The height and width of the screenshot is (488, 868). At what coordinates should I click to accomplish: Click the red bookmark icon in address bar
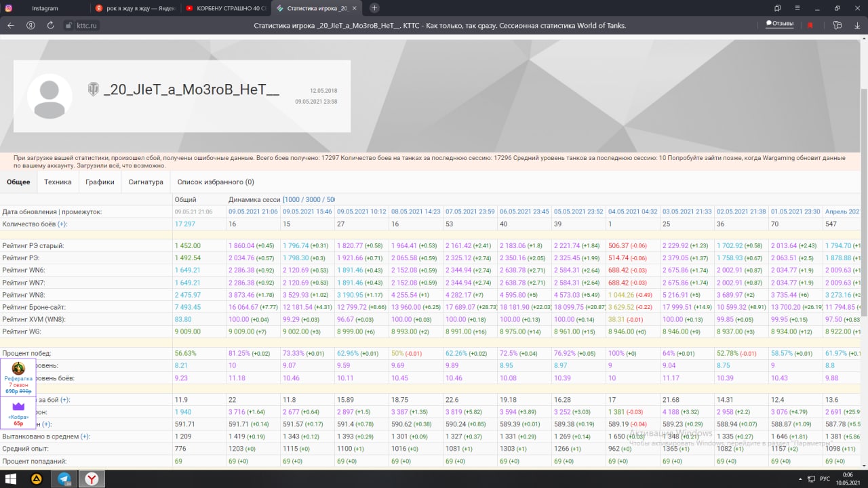tap(810, 25)
